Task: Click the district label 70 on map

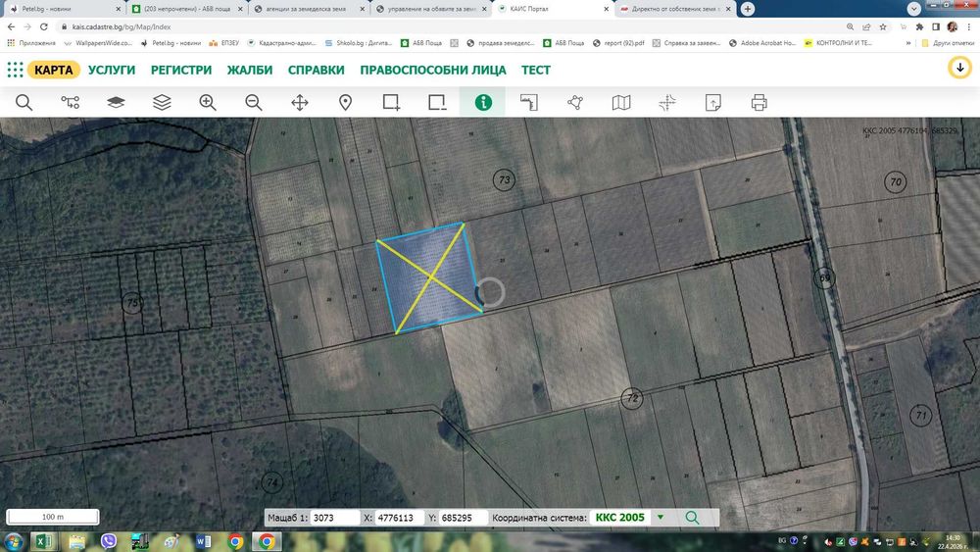Action: point(895,182)
